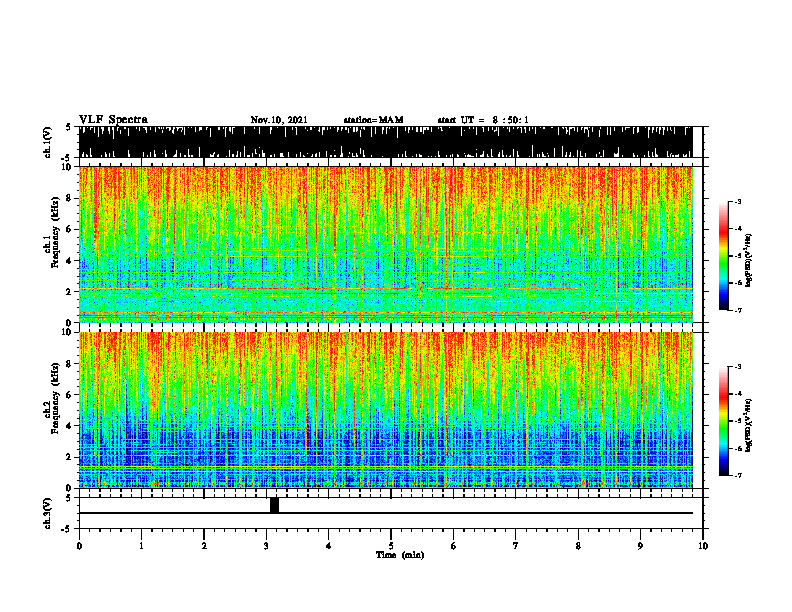Click the '-3' label on ch.1 color bar
The height and width of the screenshot is (612, 792).
[738, 201]
